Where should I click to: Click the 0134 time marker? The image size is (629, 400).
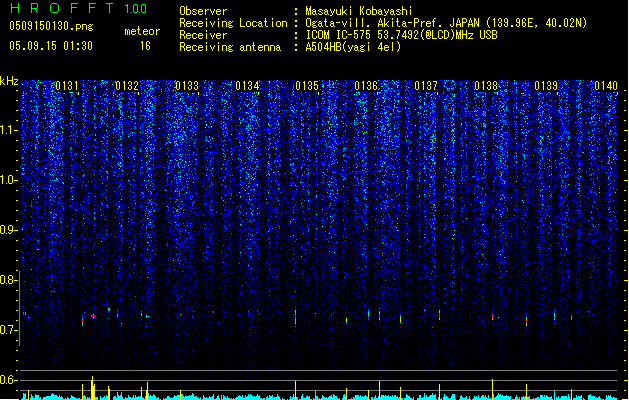pyautogui.click(x=247, y=86)
